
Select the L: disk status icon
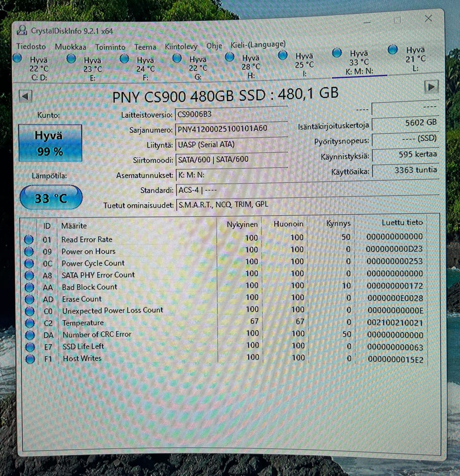393,49
